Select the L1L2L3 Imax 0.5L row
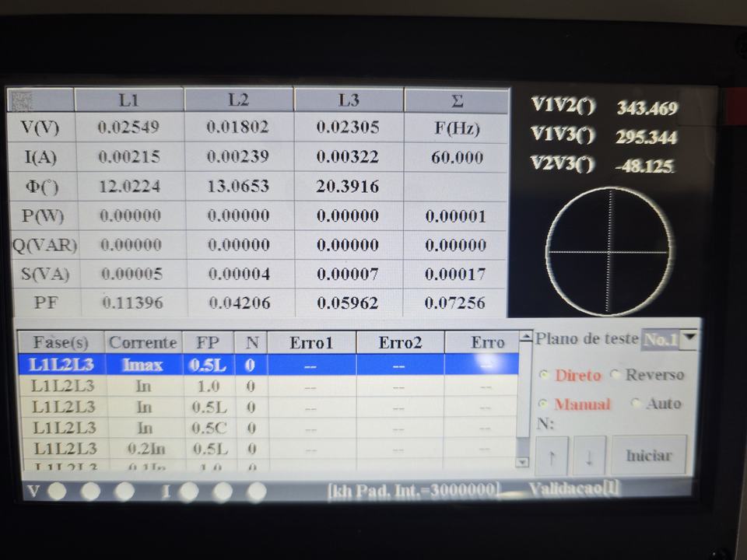The width and height of the screenshot is (747, 560). (x=268, y=365)
